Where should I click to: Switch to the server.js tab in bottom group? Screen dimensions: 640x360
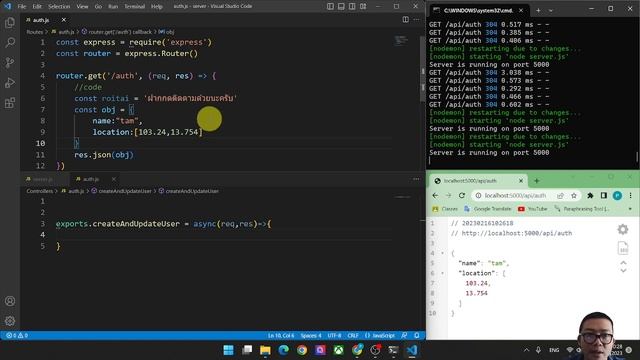click(x=42, y=179)
